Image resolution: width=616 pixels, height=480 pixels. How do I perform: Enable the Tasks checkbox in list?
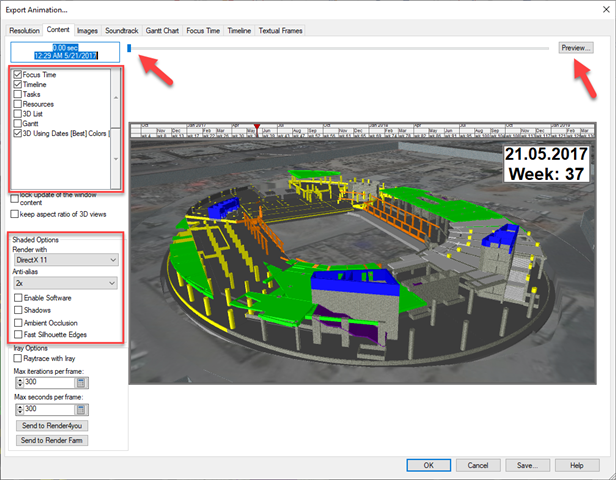[x=17, y=94]
